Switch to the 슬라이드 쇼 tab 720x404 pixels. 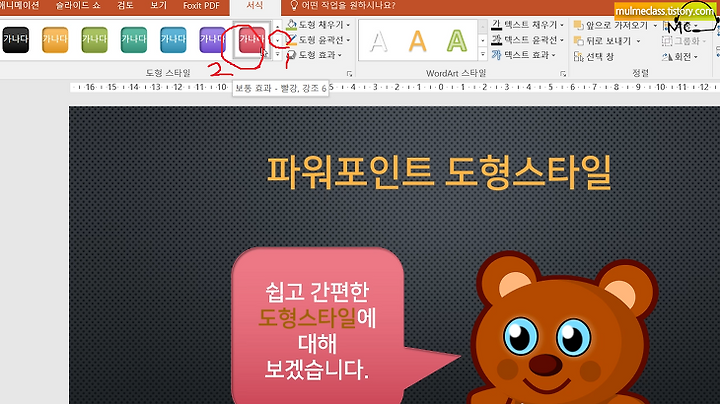78,6
